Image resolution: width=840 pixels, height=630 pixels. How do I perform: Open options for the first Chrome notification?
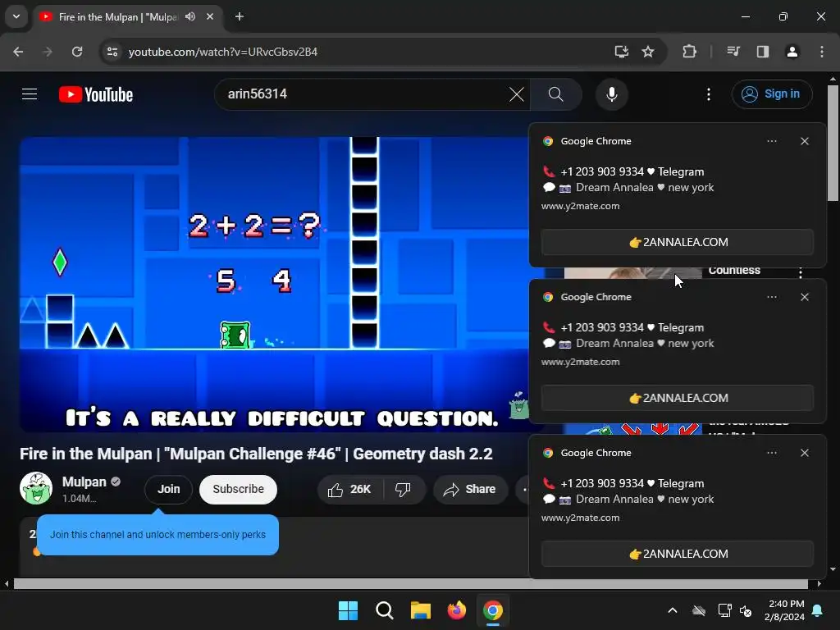(772, 141)
